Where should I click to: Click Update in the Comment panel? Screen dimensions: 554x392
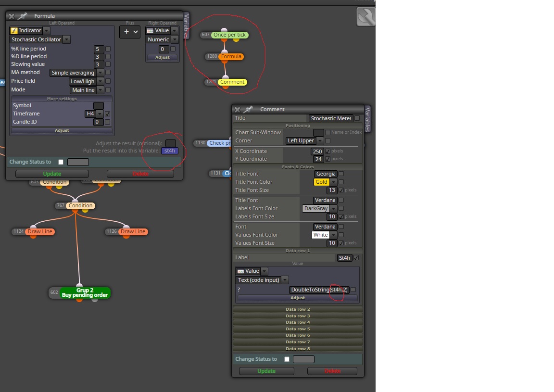coord(266,371)
